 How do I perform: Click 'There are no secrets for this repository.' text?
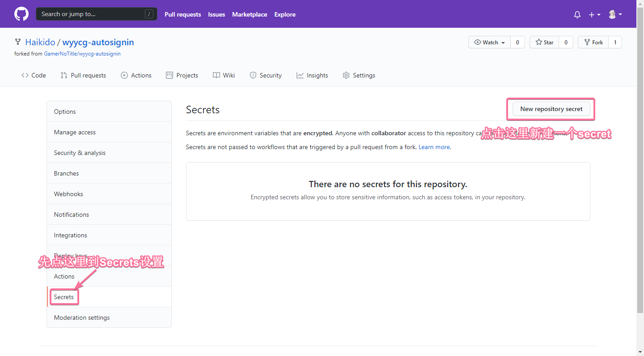coord(388,184)
